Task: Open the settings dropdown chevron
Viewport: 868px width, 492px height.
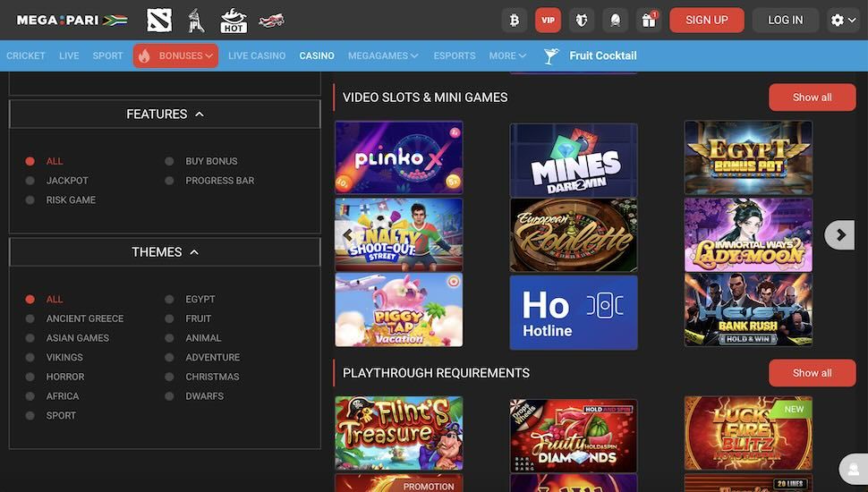Action: pos(853,21)
